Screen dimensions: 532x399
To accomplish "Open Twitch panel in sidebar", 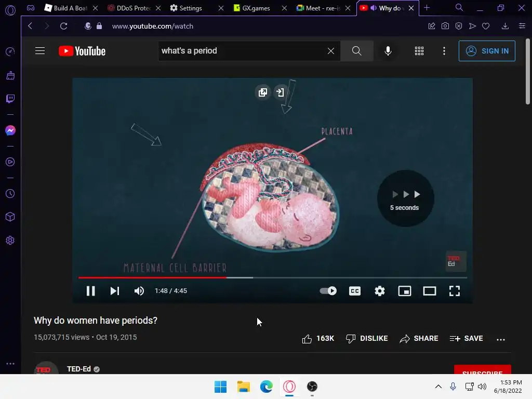I will pyautogui.click(x=10, y=99).
